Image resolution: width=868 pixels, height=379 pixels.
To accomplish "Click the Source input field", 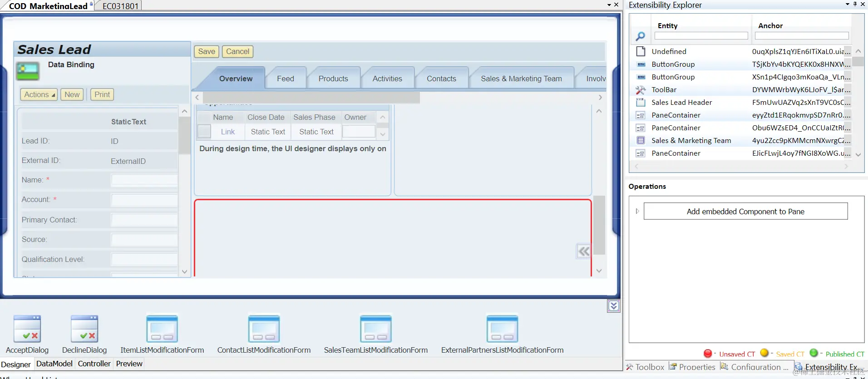I will click(x=144, y=240).
